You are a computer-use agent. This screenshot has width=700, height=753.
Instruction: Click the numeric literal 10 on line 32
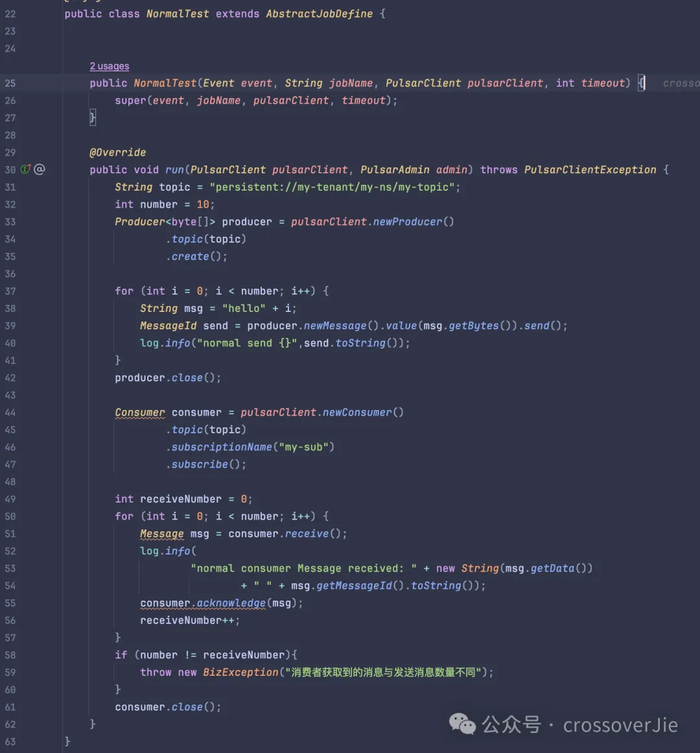[203, 204]
